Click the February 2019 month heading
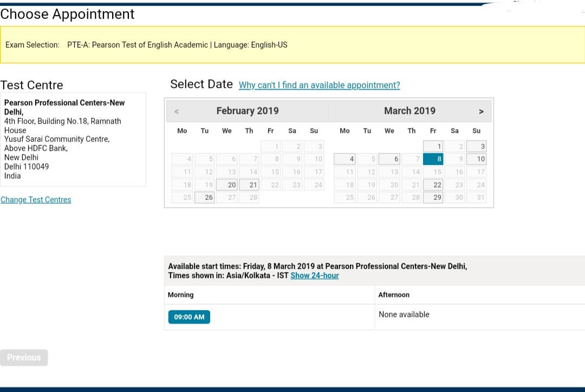 pyautogui.click(x=248, y=111)
